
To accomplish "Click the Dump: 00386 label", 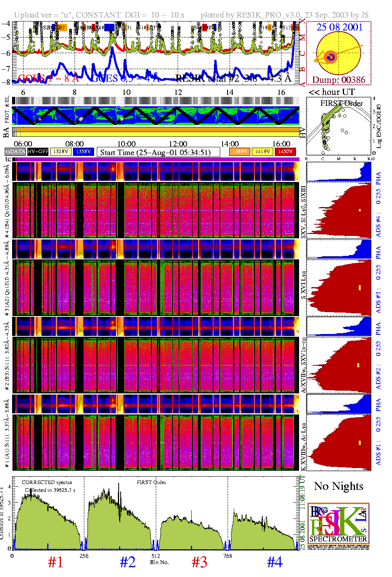I will [x=339, y=80].
